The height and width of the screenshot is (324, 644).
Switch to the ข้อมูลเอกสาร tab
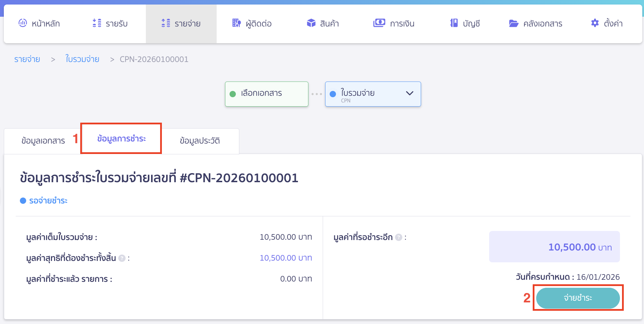43,141
